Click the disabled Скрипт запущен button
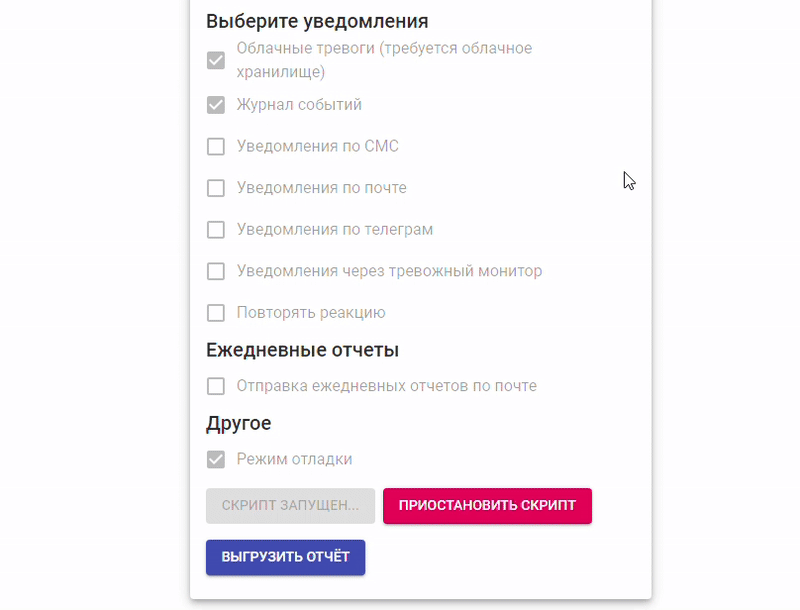The height and width of the screenshot is (610, 800). coord(290,505)
